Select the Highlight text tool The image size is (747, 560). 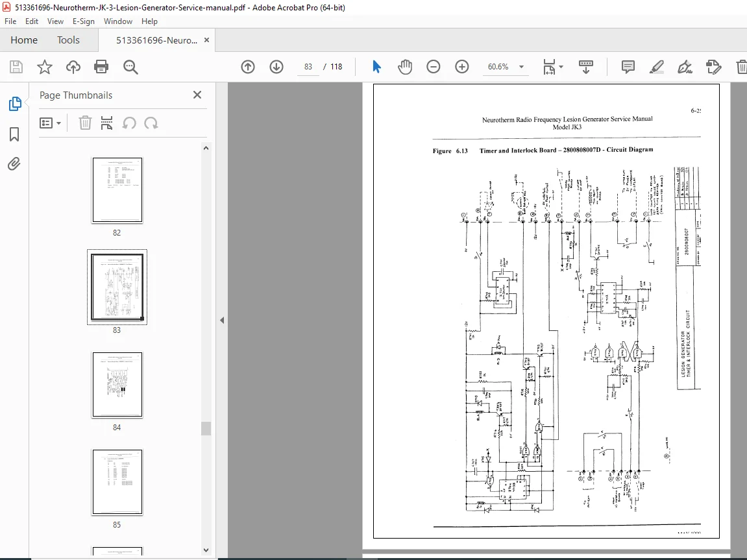(657, 67)
